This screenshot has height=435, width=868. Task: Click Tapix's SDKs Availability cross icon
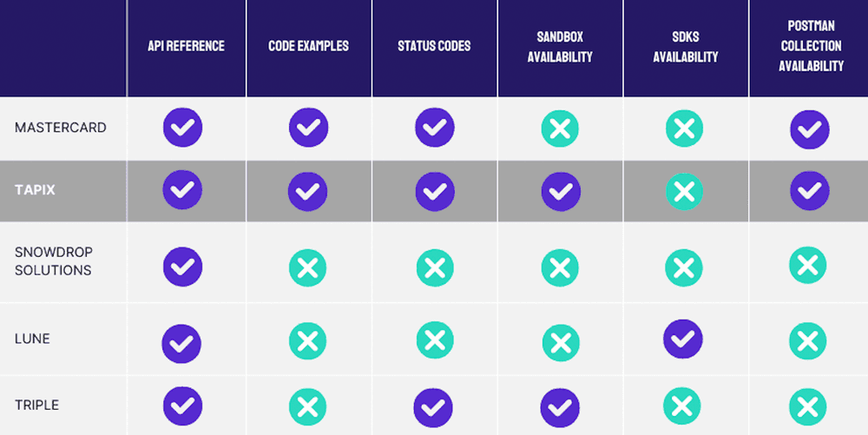click(685, 191)
